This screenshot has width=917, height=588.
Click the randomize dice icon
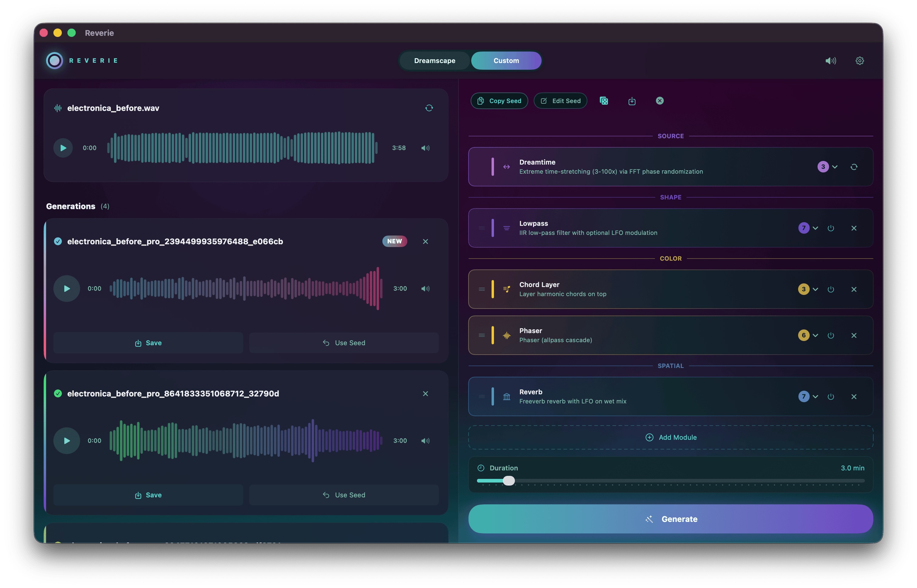[604, 101]
